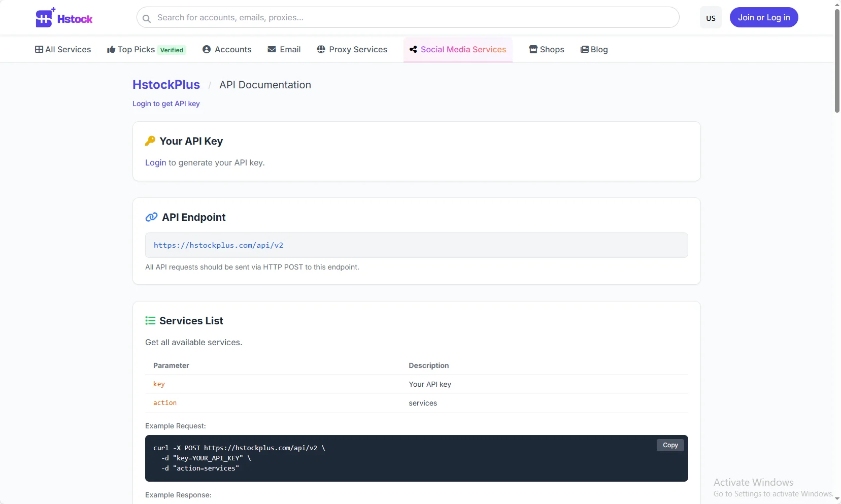Click the Hstock logo icon
This screenshot has width=841, height=504.
click(45, 18)
